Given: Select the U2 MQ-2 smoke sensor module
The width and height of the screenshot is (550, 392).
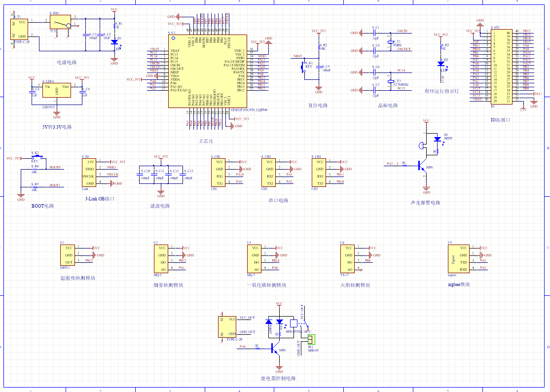Looking at the screenshot, I should [161, 259].
